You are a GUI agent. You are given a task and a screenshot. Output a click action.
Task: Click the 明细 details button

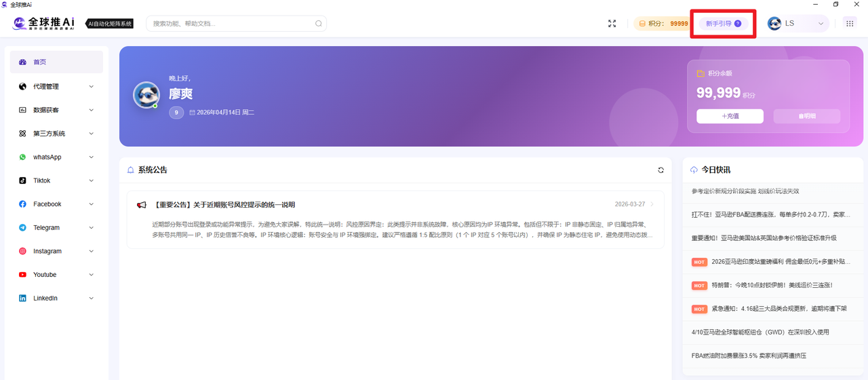[x=806, y=116]
